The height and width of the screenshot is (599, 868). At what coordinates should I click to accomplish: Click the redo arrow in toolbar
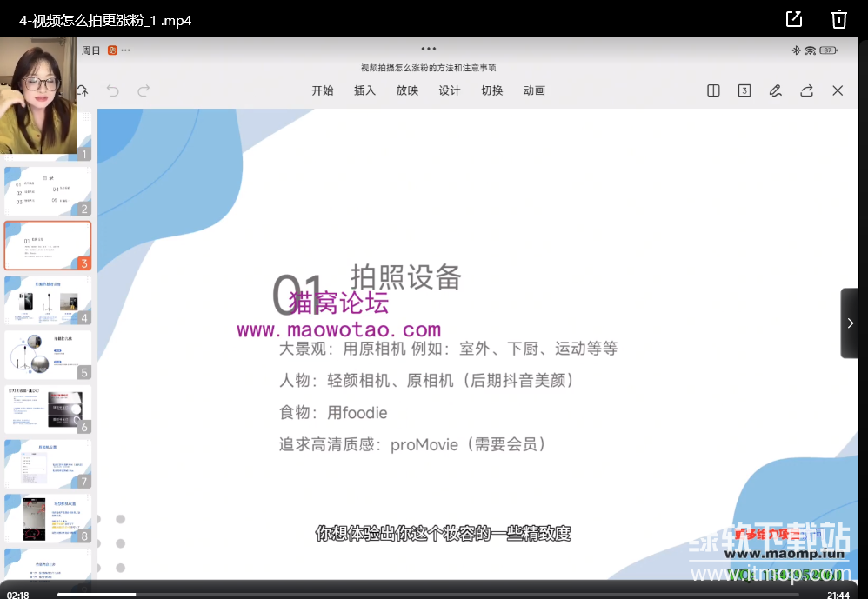144,90
